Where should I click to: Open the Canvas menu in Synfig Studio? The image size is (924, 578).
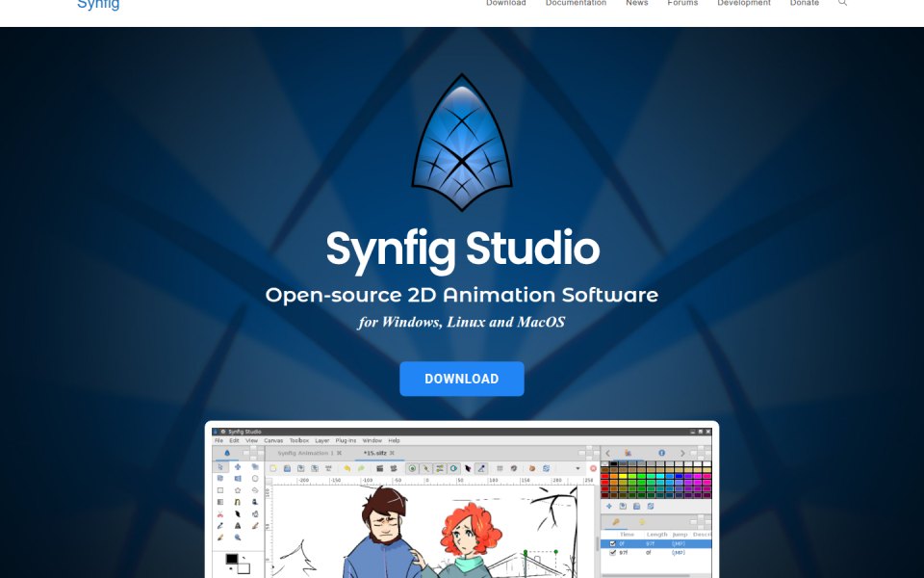point(273,440)
